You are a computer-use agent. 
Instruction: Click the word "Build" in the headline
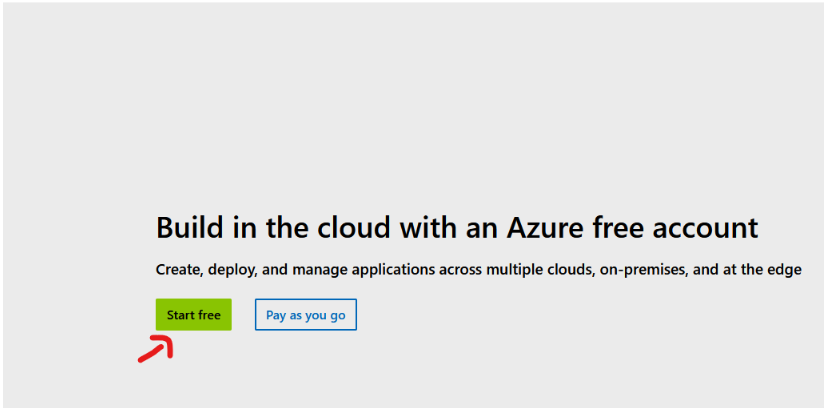(x=190, y=227)
